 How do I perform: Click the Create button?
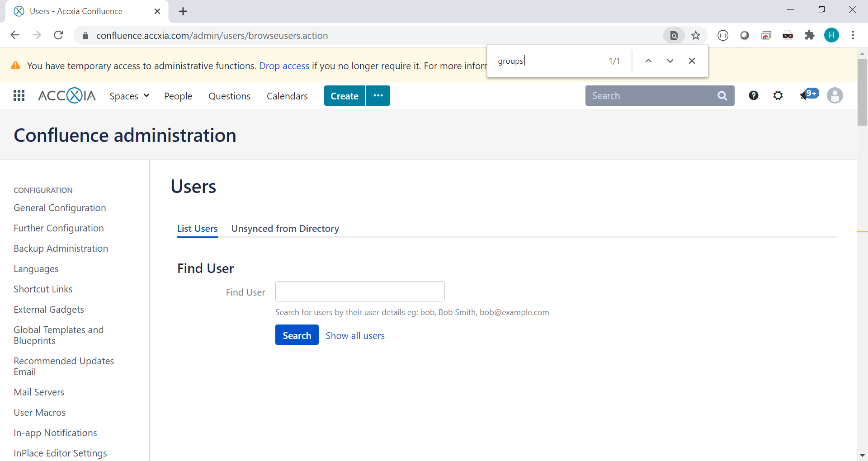[344, 95]
